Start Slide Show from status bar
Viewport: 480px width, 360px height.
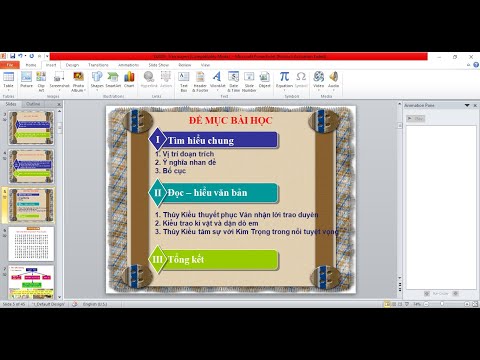407,304
